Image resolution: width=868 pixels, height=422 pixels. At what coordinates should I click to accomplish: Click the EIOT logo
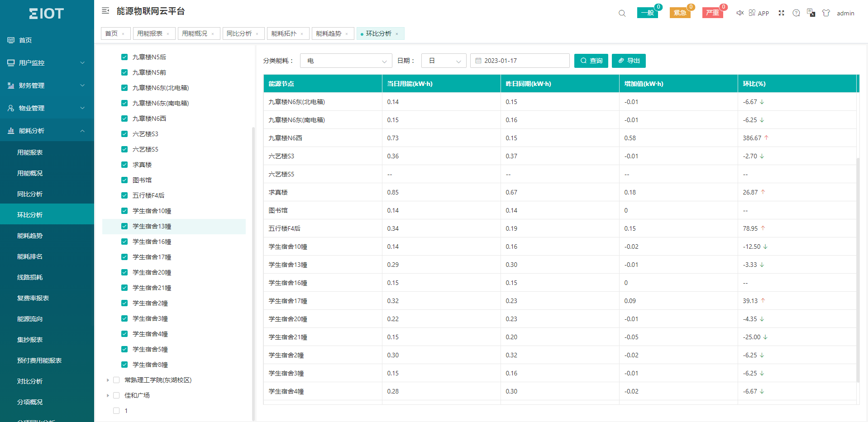(x=47, y=14)
